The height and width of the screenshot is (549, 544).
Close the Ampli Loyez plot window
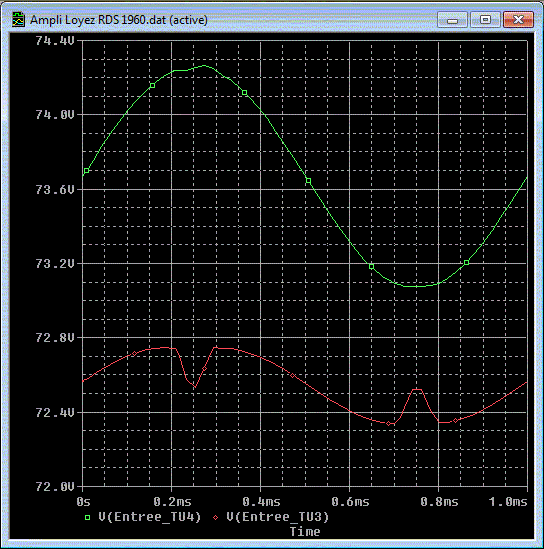click(518, 19)
